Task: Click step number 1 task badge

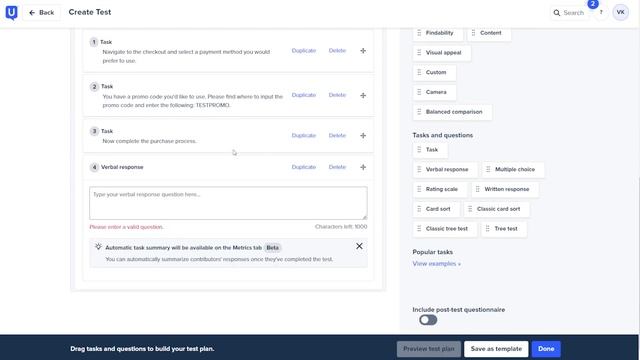Action: (94, 42)
